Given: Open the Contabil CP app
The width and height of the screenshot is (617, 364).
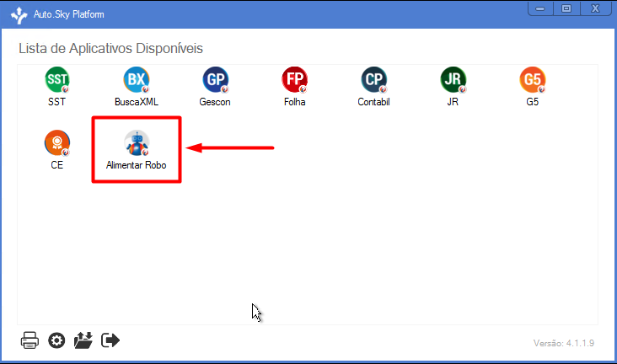Looking at the screenshot, I should (x=373, y=79).
